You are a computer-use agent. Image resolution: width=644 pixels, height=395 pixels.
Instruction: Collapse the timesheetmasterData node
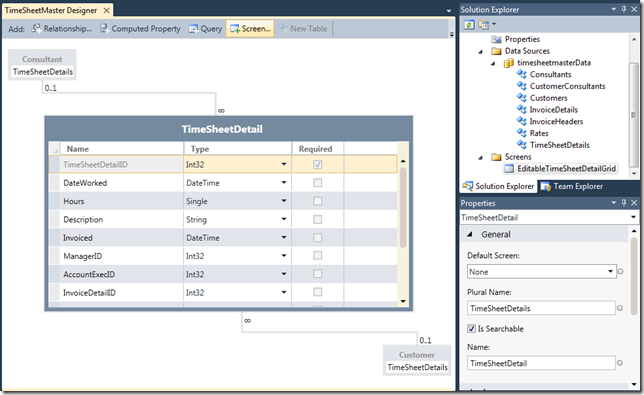(x=493, y=64)
